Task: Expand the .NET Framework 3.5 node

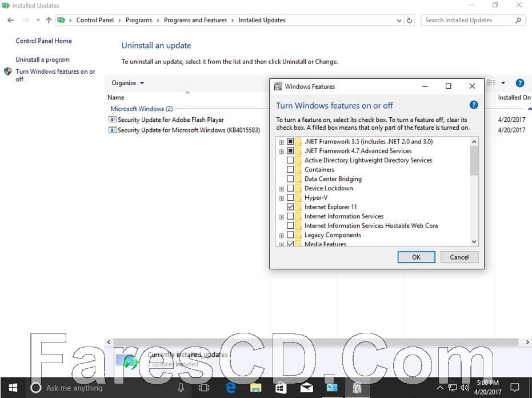Action: 282,142
